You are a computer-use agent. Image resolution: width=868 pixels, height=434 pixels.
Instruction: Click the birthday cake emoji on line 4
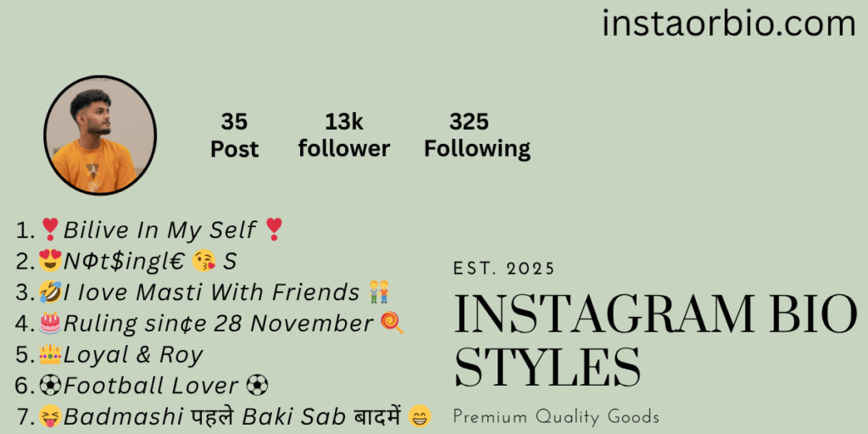click(x=50, y=324)
